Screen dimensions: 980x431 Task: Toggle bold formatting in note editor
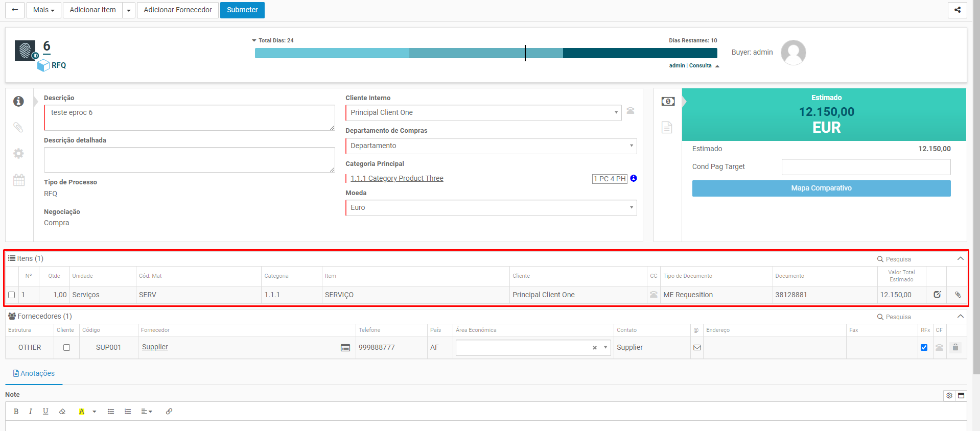[x=16, y=411]
